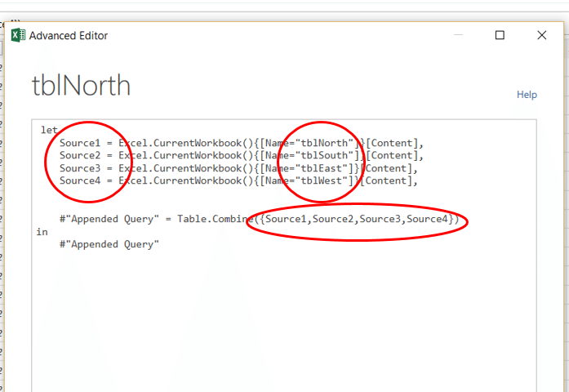Screen dimensions: 569x392
Task: Close the Advanced Editor window
Action: [x=541, y=35]
